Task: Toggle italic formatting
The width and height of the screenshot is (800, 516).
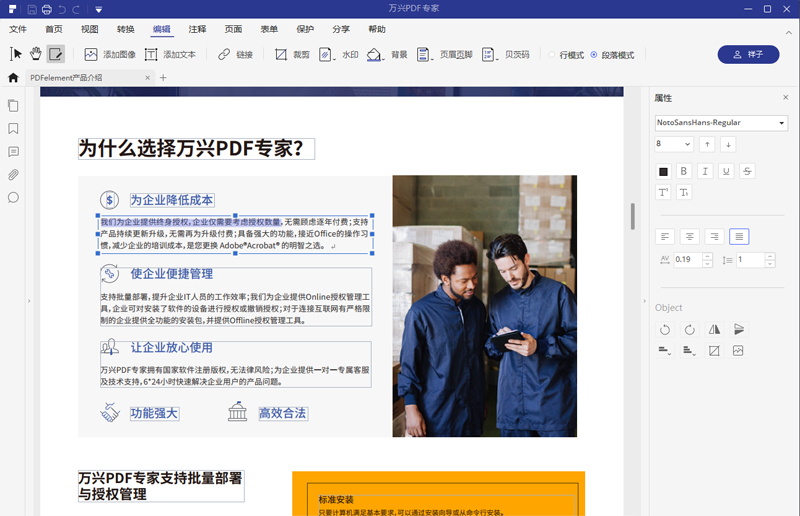Action: [705, 171]
